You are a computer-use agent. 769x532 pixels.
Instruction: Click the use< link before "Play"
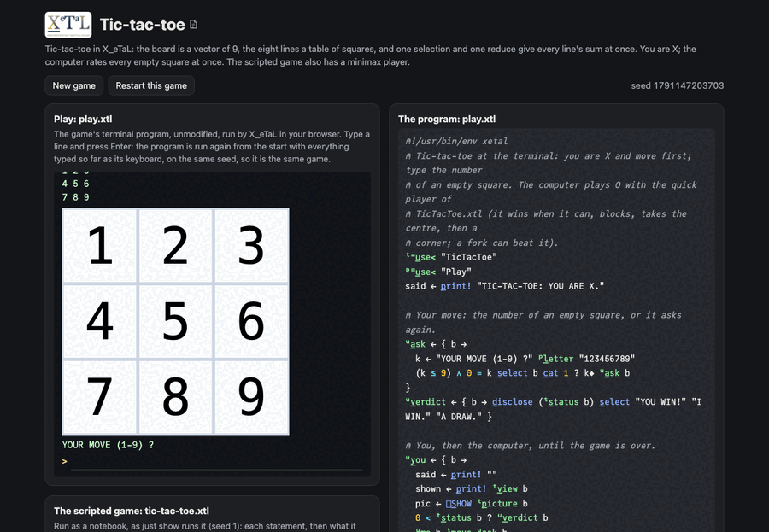[x=426, y=272]
